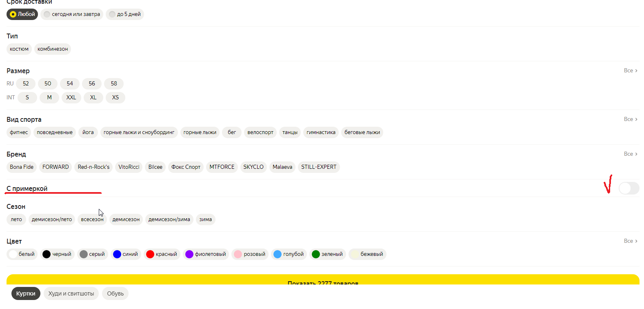Select RU size 50
This screenshot has width=644, height=309.
point(48,84)
